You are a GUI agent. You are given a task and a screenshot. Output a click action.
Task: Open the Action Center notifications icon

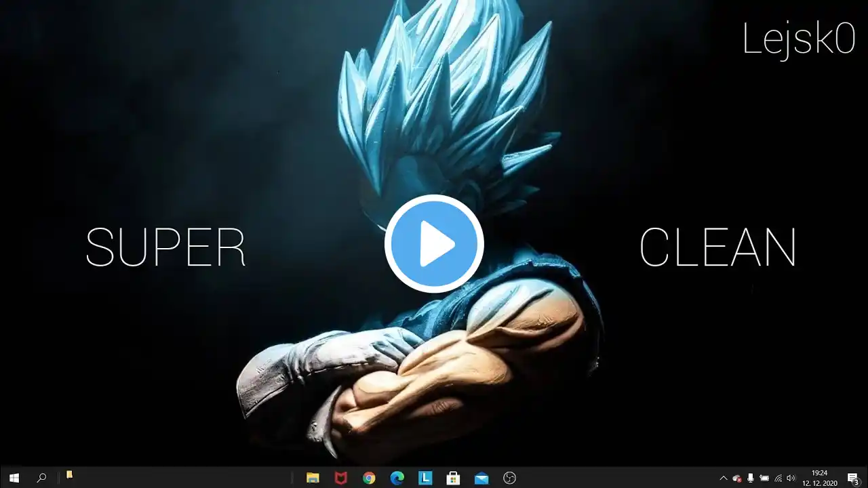pyautogui.click(x=853, y=478)
